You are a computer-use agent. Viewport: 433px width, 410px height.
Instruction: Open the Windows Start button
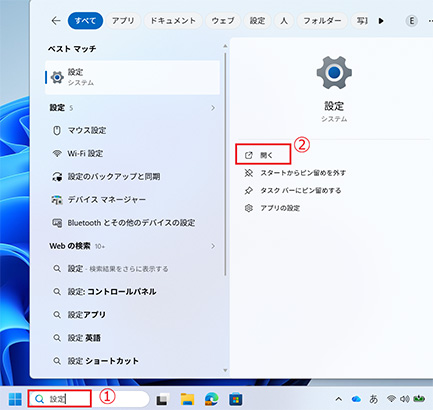point(15,399)
